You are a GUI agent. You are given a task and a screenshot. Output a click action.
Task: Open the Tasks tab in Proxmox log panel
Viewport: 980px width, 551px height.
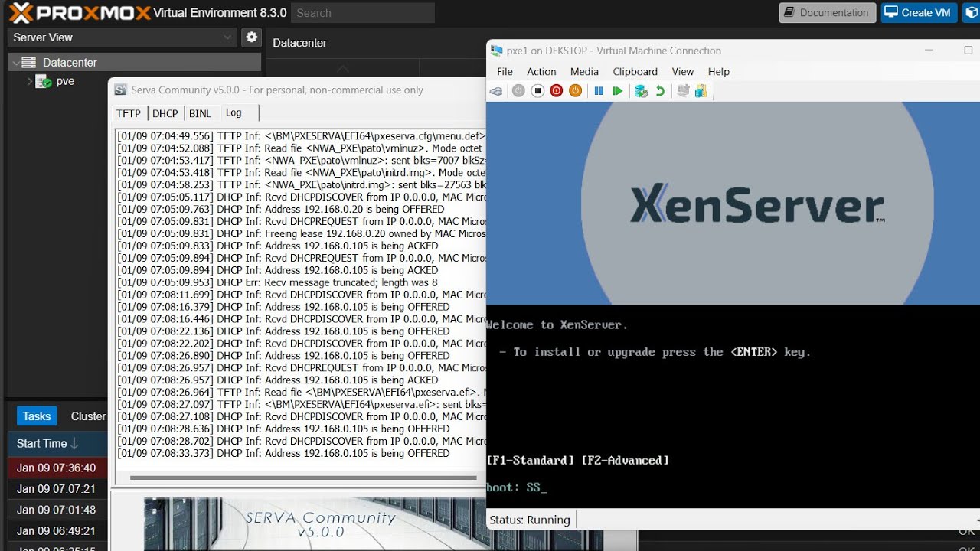[x=37, y=416]
